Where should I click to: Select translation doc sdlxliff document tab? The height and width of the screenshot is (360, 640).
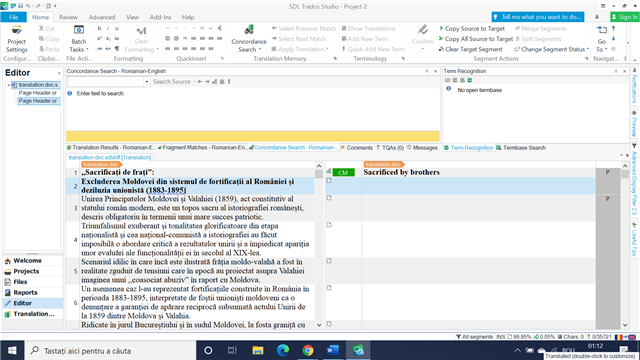tap(109, 157)
